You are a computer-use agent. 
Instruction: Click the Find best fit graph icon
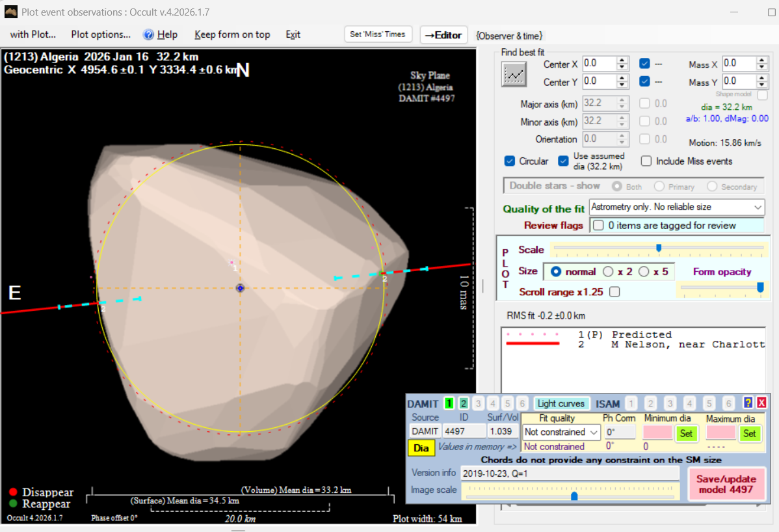(514, 75)
